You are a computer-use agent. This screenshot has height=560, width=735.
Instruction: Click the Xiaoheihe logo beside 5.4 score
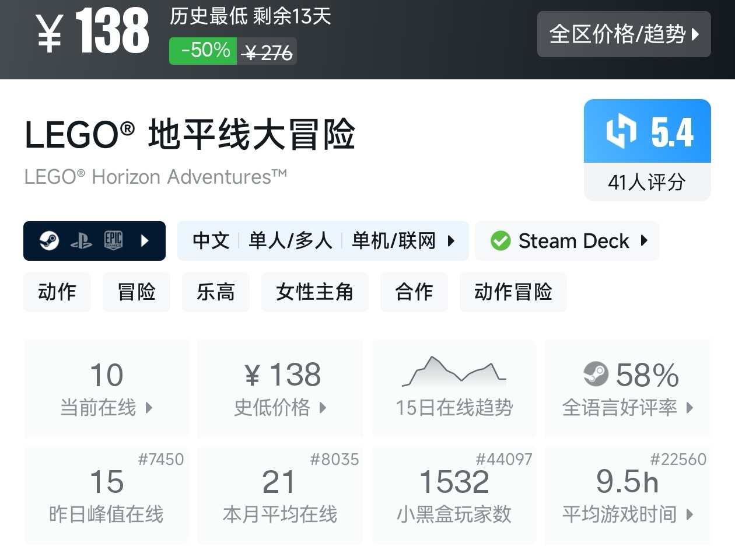(x=621, y=131)
